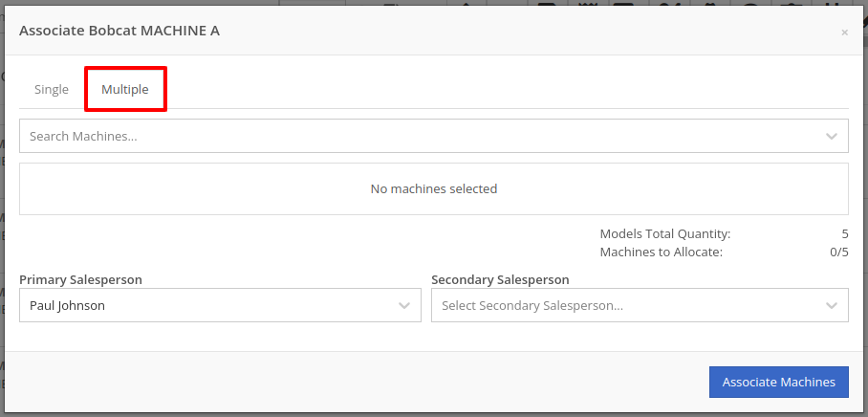Screen dimensions: 868x417
Task: Select the Multiple tab
Action: pyautogui.click(x=125, y=89)
